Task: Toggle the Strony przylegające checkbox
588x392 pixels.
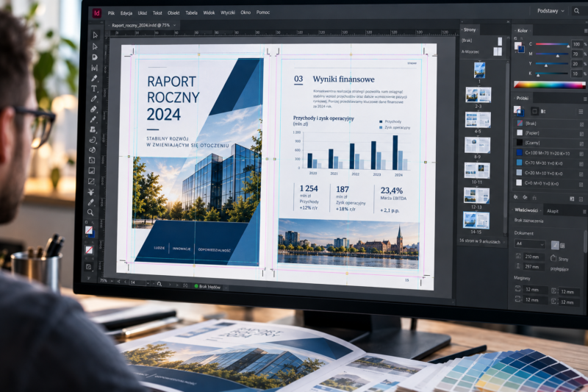Action: [553, 258]
